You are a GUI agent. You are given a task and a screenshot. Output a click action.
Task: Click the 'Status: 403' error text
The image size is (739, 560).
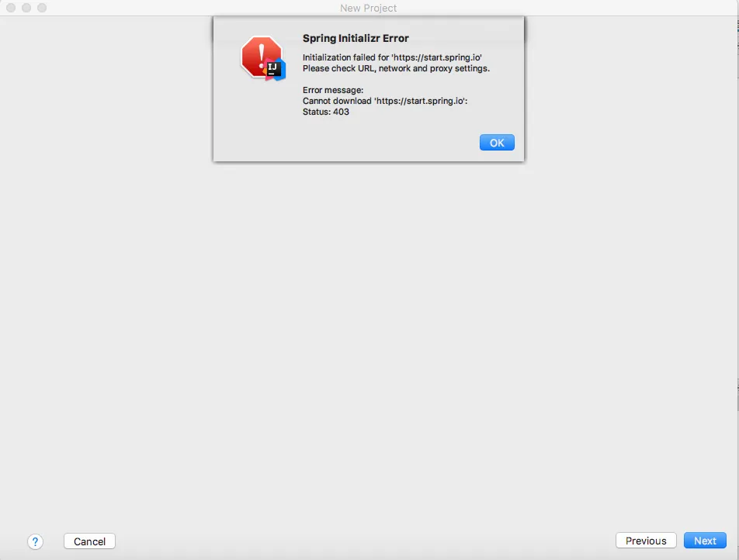coord(326,112)
